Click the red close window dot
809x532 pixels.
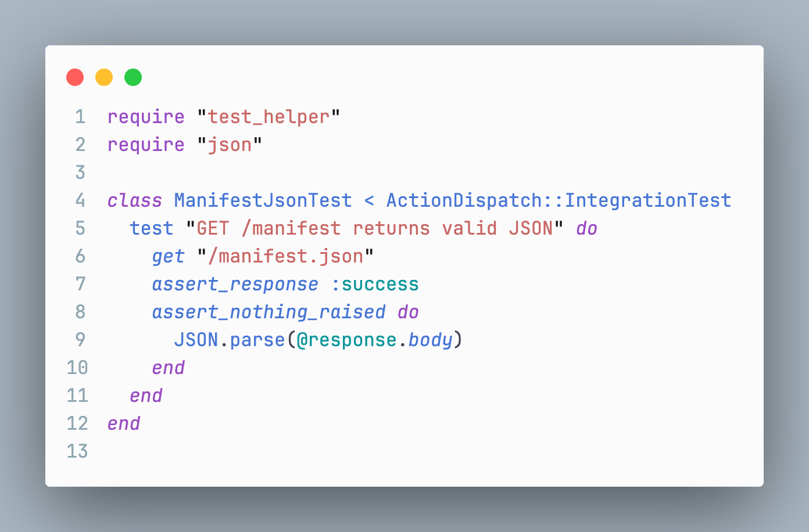click(75, 77)
